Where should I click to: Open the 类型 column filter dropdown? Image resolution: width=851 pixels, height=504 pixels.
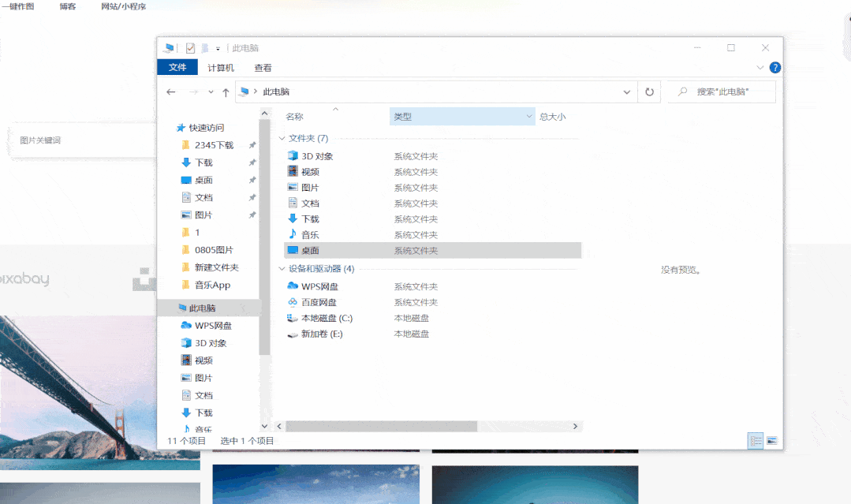(x=529, y=117)
